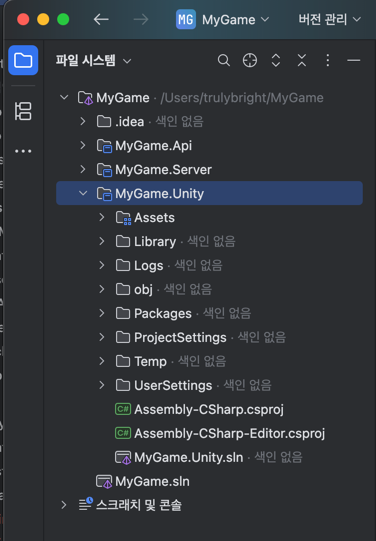Image resolution: width=376 pixels, height=541 pixels.
Task: Click MyGame.Api project folder icon
Action: [104, 146]
